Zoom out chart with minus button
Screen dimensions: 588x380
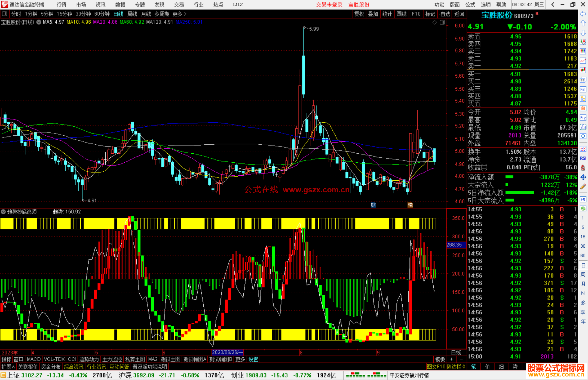(x=461, y=359)
